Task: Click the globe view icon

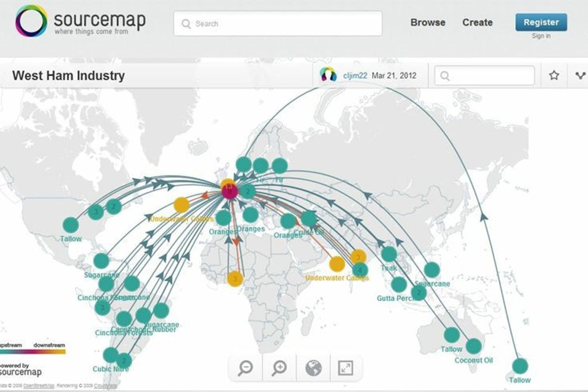Action: tap(313, 368)
